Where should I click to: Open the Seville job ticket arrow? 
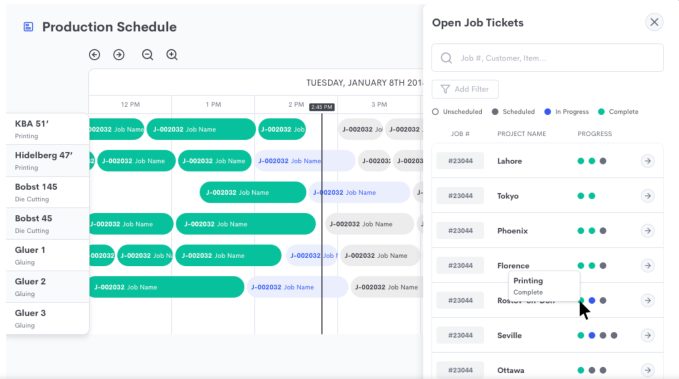647,335
